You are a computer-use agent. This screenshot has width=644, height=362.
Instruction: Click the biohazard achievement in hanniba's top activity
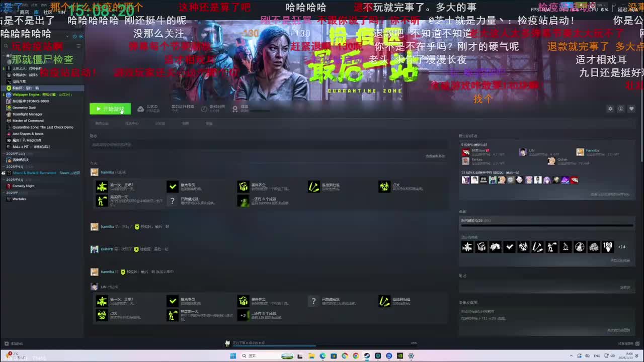pos(384,187)
